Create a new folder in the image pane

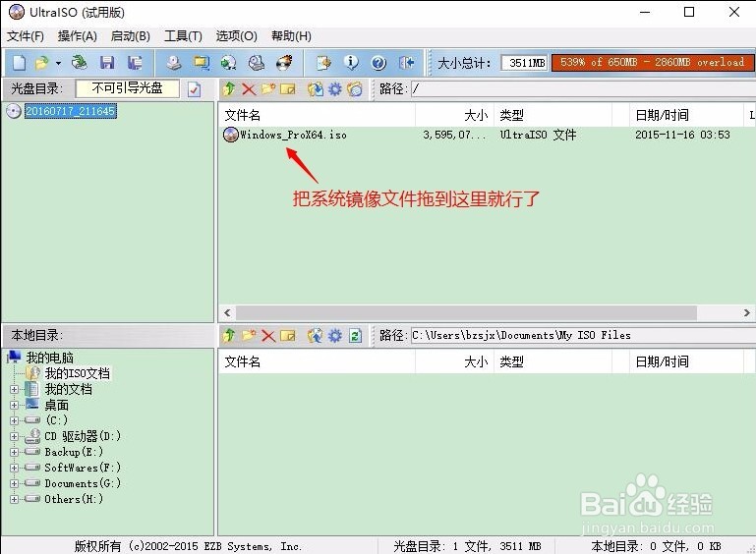tap(268, 88)
